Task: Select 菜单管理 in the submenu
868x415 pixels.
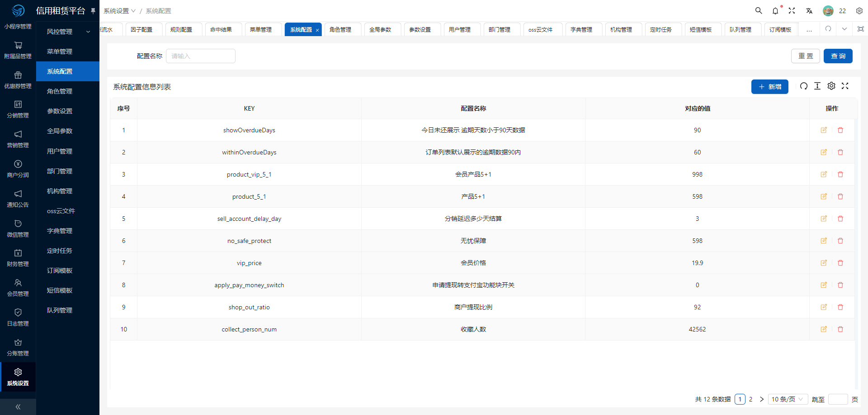Action: (68, 51)
